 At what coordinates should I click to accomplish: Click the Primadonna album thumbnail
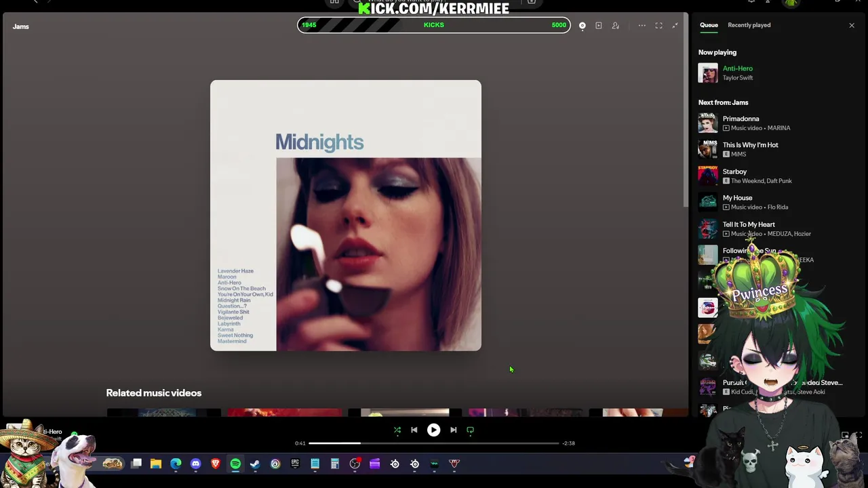[x=708, y=123]
